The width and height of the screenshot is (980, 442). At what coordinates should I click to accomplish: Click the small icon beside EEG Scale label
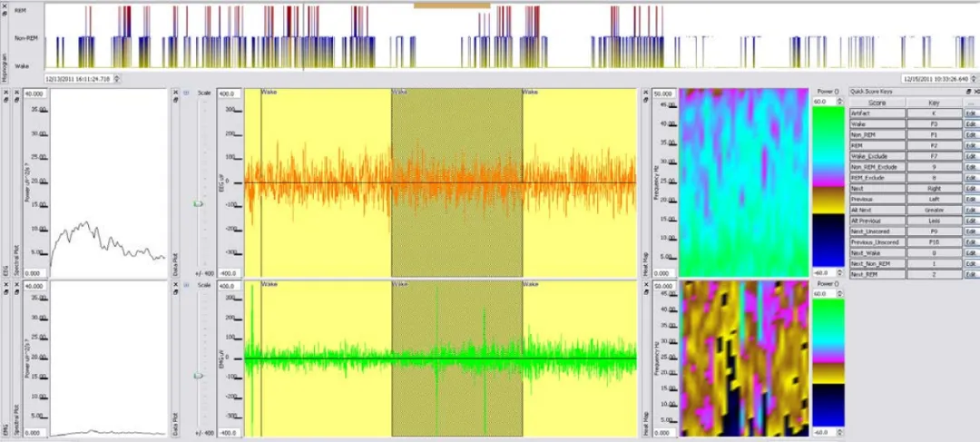click(186, 93)
